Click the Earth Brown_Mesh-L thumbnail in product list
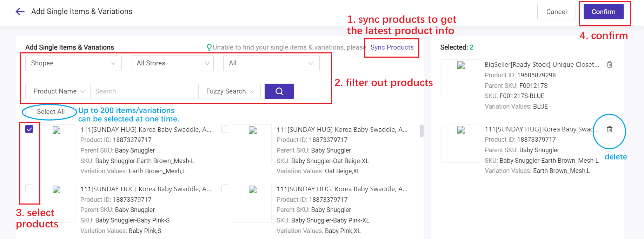The height and width of the screenshot is (239, 644). (56, 144)
